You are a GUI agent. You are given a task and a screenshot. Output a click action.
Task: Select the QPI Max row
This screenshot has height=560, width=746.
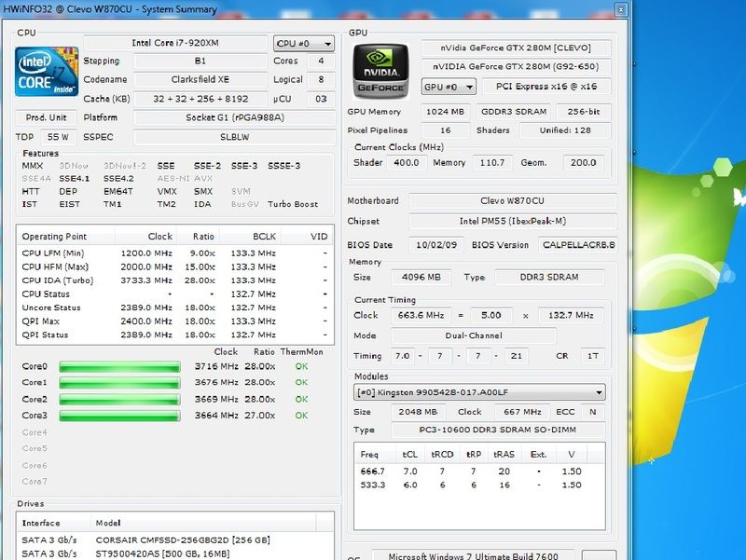point(174,321)
